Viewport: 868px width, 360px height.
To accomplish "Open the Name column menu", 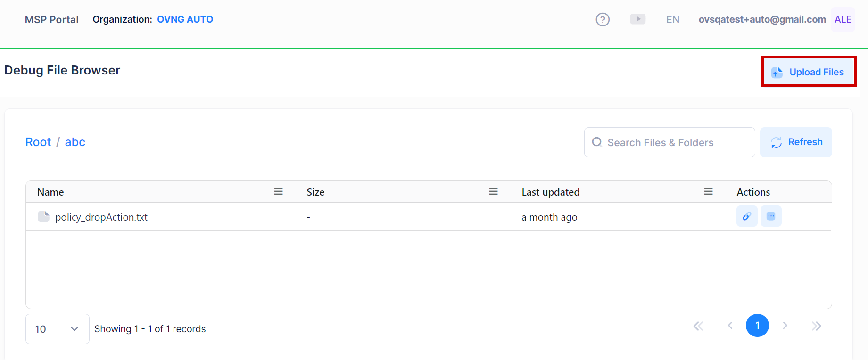I will 278,191.
